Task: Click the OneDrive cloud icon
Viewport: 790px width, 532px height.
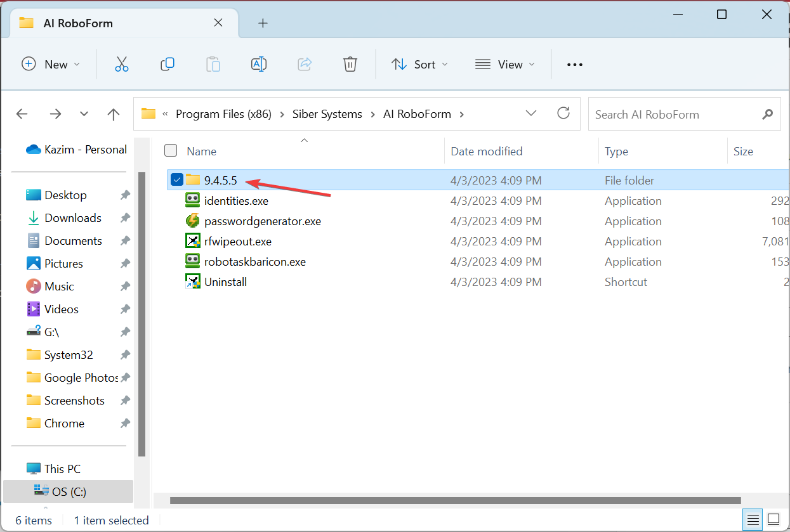Action: coord(34,150)
